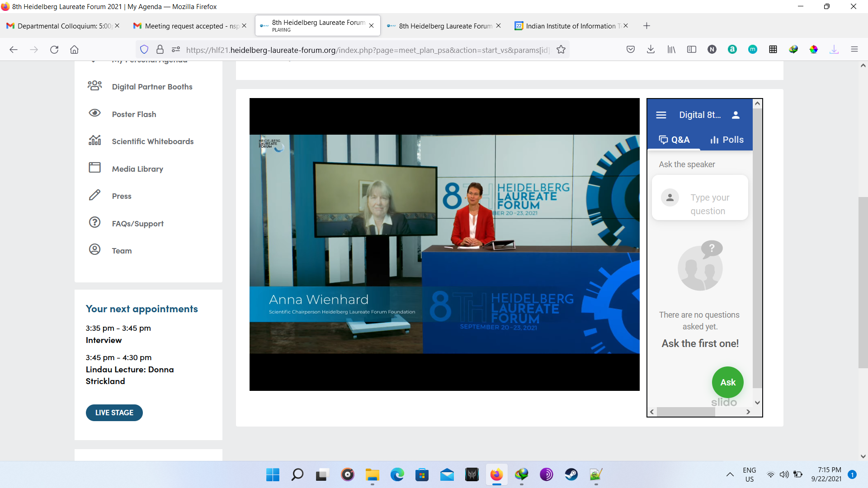
Task: Click the Poster Flash eye icon
Action: 94,113
